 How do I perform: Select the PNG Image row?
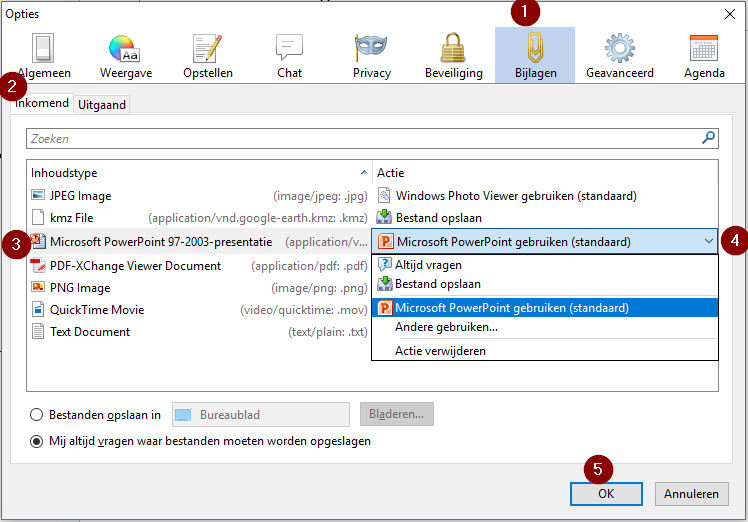(199, 287)
